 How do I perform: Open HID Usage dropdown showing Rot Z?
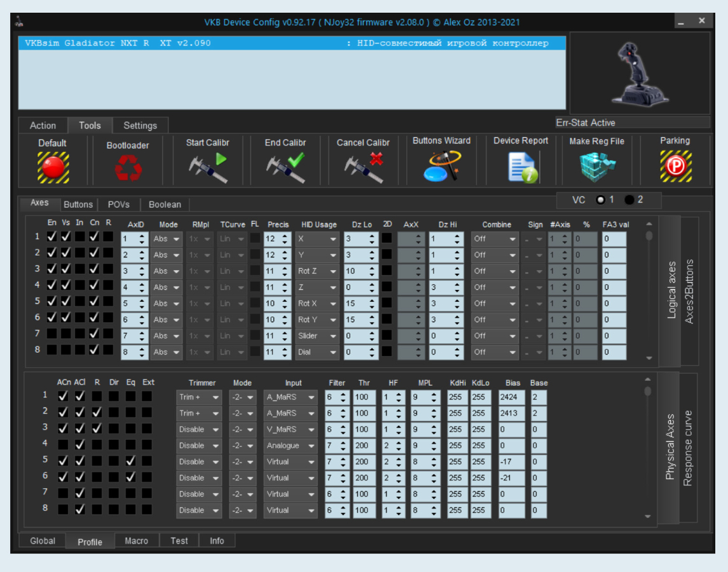tap(317, 271)
